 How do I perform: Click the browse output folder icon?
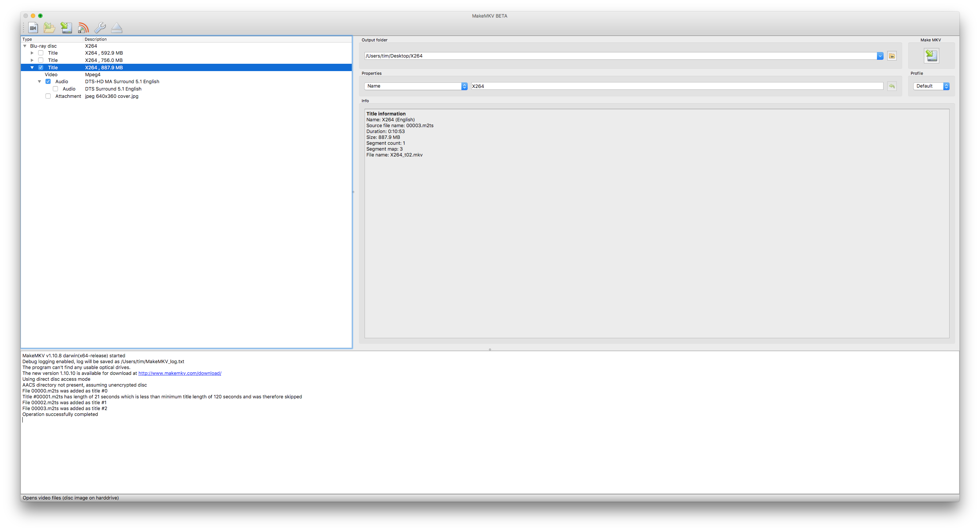click(892, 56)
